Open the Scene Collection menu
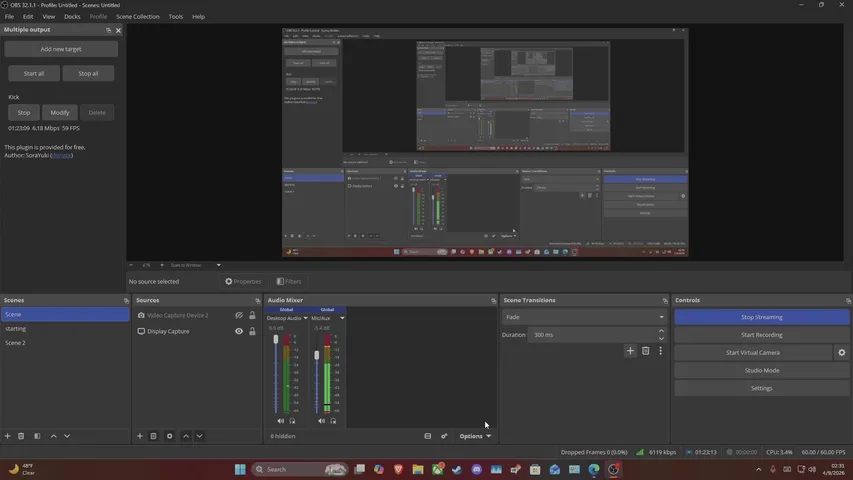The width and height of the screenshot is (853, 480). (x=138, y=16)
